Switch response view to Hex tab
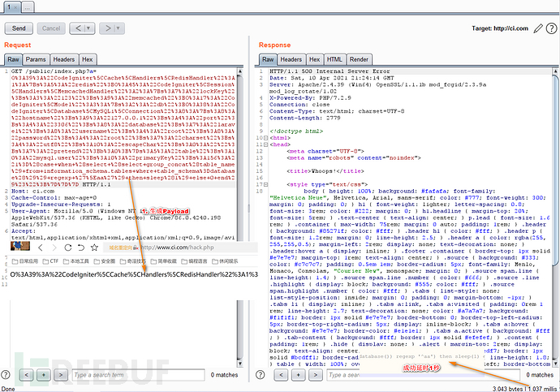This screenshot has height=392, width=560. 314,59
